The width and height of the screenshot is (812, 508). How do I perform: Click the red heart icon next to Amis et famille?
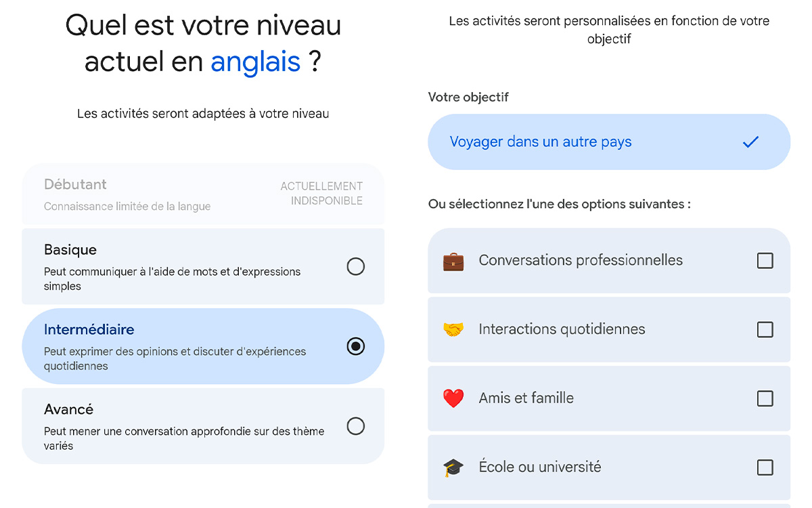click(x=453, y=398)
